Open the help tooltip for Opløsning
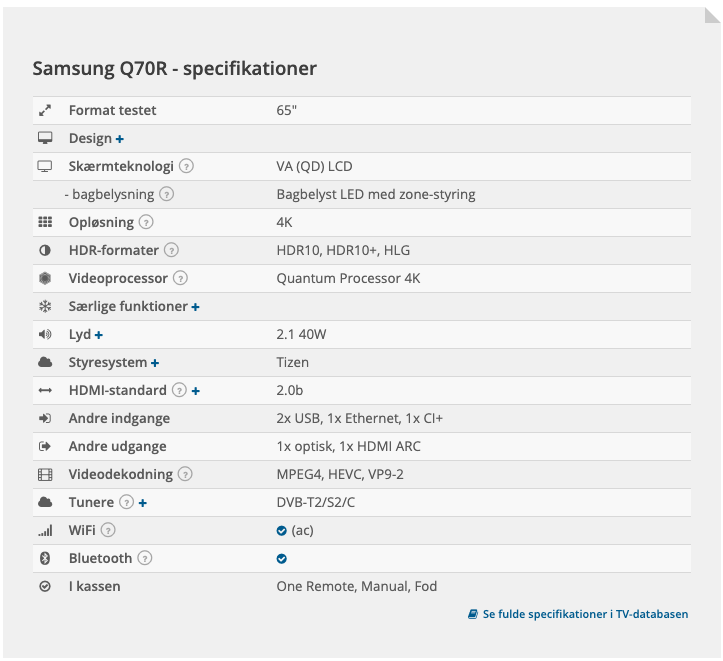The image size is (723, 661). click(x=146, y=222)
